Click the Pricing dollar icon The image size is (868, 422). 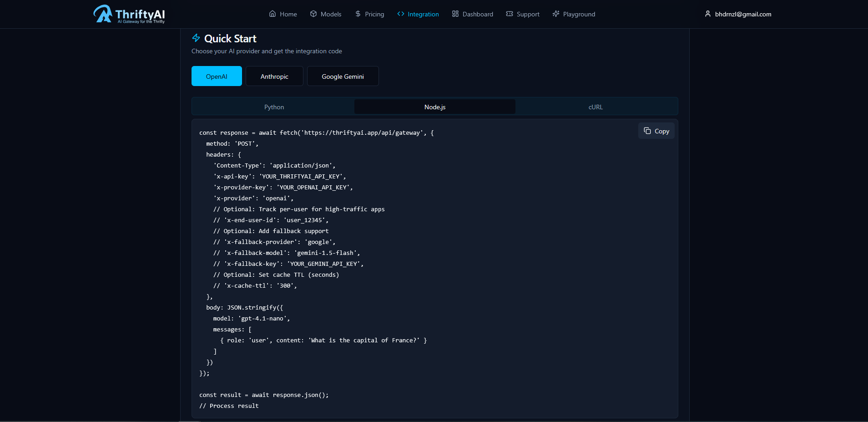358,14
